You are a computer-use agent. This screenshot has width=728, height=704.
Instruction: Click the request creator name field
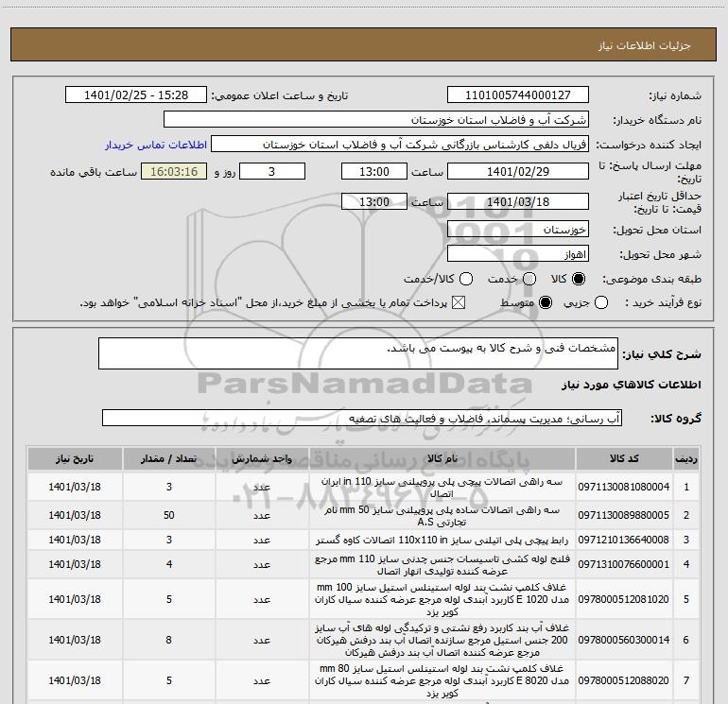(x=400, y=145)
